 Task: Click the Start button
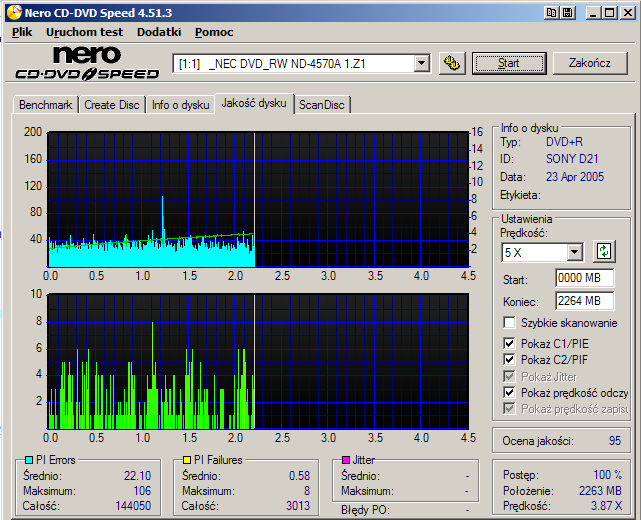coord(509,63)
